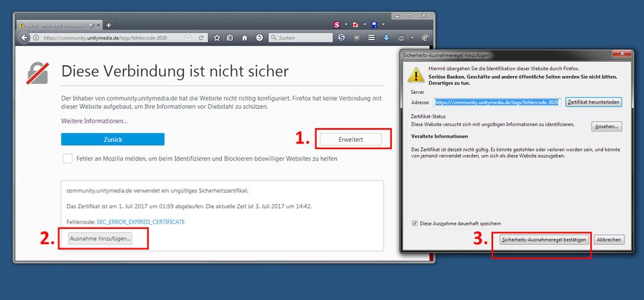Click 'Ausnahme hinzufügen...' button
644x300 pixels.
100,238
